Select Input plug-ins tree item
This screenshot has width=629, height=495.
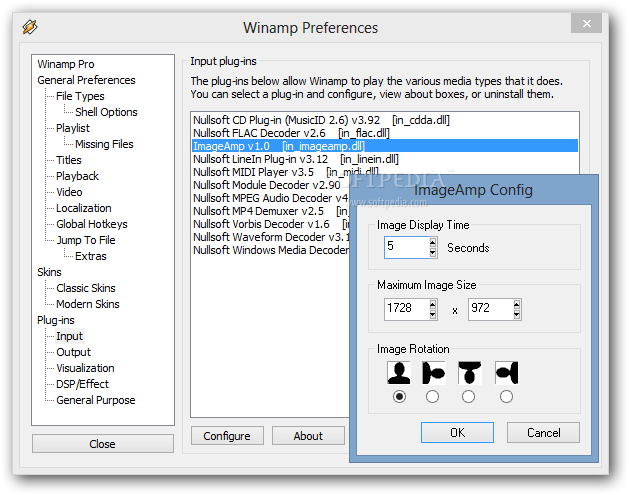tap(69, 336)
